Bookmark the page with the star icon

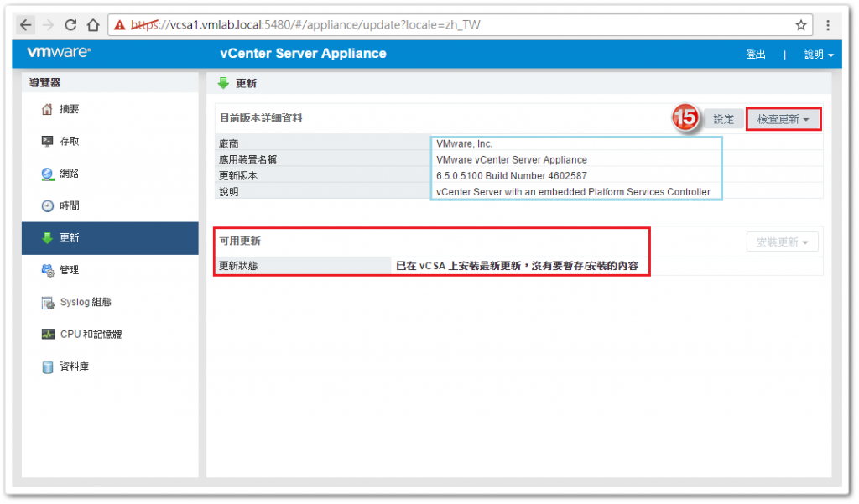(x=801, y=25)
